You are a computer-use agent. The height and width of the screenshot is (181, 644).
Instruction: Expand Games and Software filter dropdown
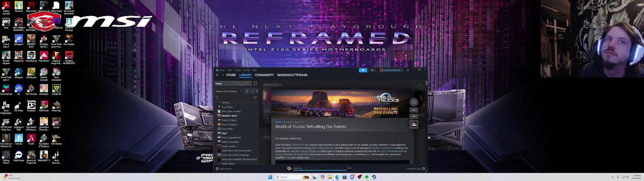[x=229, y=91]
